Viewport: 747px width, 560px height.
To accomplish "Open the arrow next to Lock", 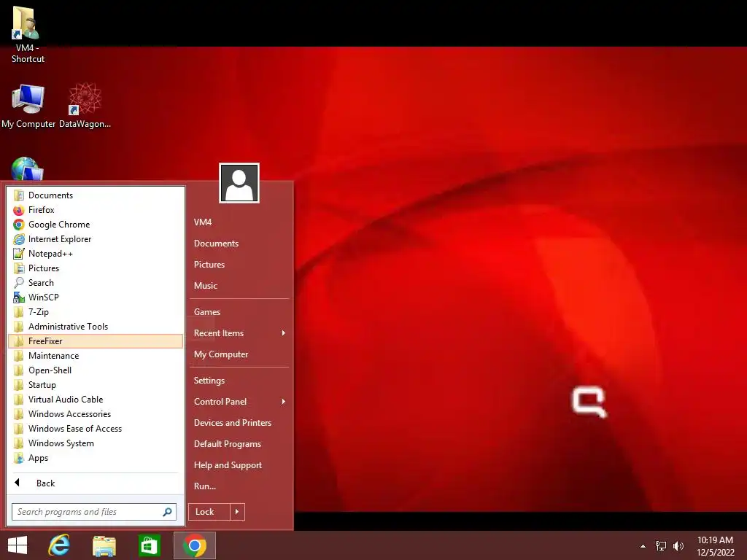I will [x=237, y=512].
